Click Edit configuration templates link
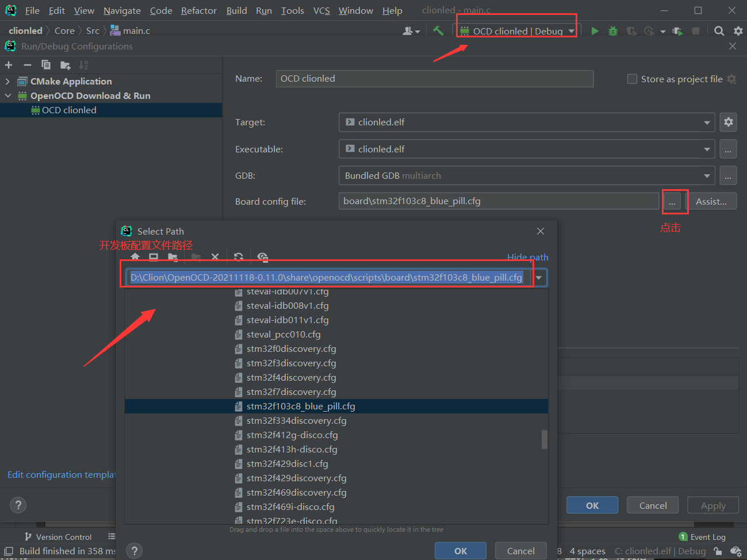The image size is (747, 560). click(62, 474)
